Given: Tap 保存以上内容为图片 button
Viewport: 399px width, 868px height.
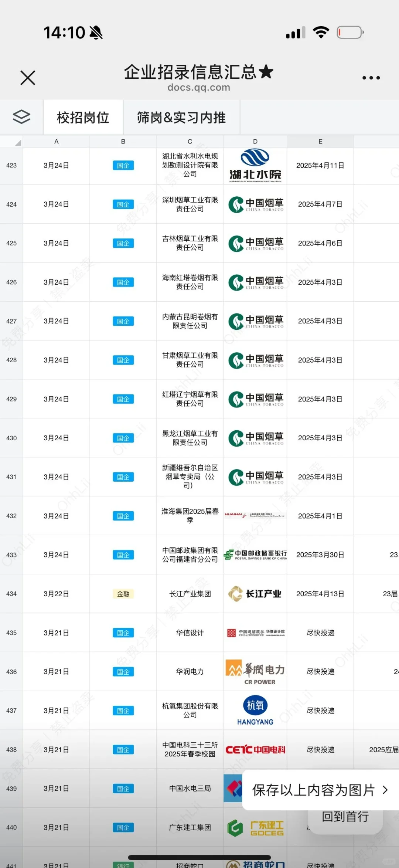Looking at the screenshot, I should coord(320,790).
